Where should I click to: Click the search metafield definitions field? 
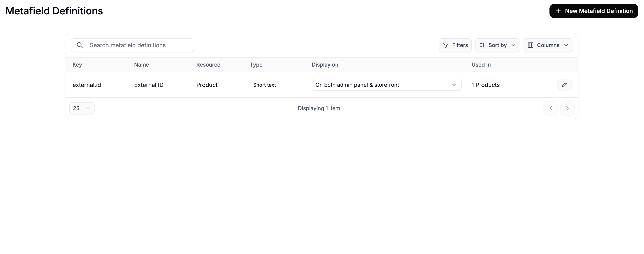133,45
